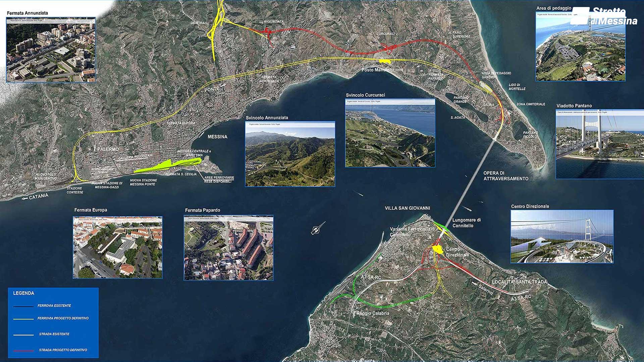Image resolution: width=644 pixels, height=362 pixels.
Task: Expand the Legenda panel
Action: [x=23, y=293]
